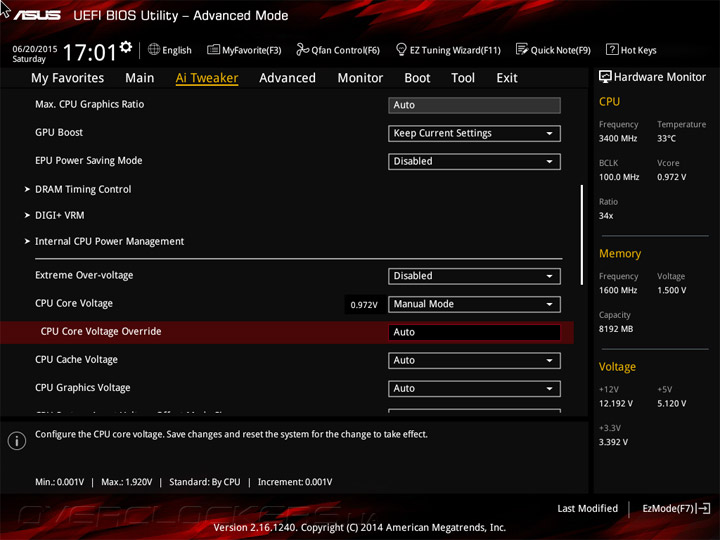Select the CPU Graphics Voltage label
This screenshot has width=720, height=540.
(83, 388)
